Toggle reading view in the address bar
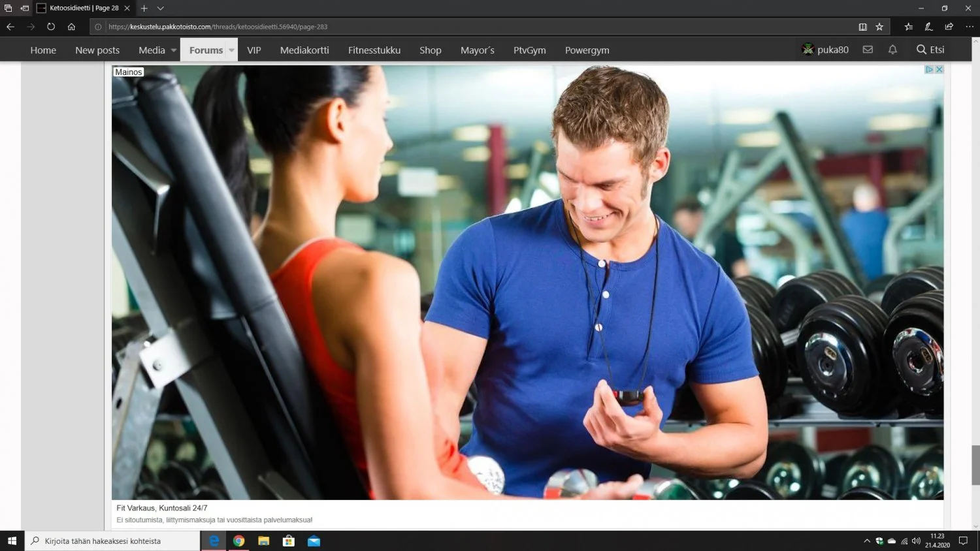The image size is (980, 551). click(x=862, y=27)
